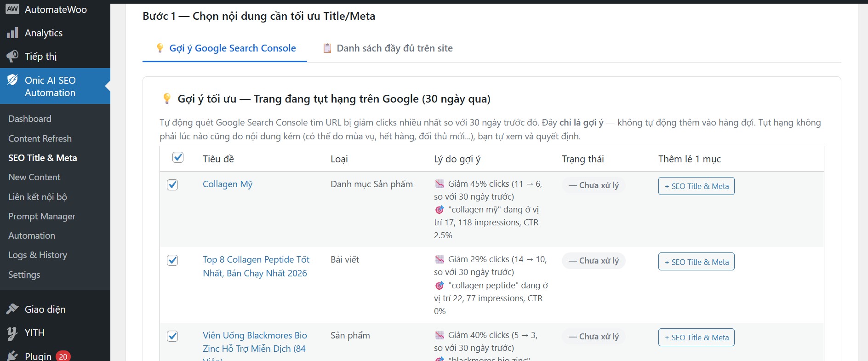
Task: Add SEO Title & Meta for Blackmores Bio Zinc
Action: point(696,338)
